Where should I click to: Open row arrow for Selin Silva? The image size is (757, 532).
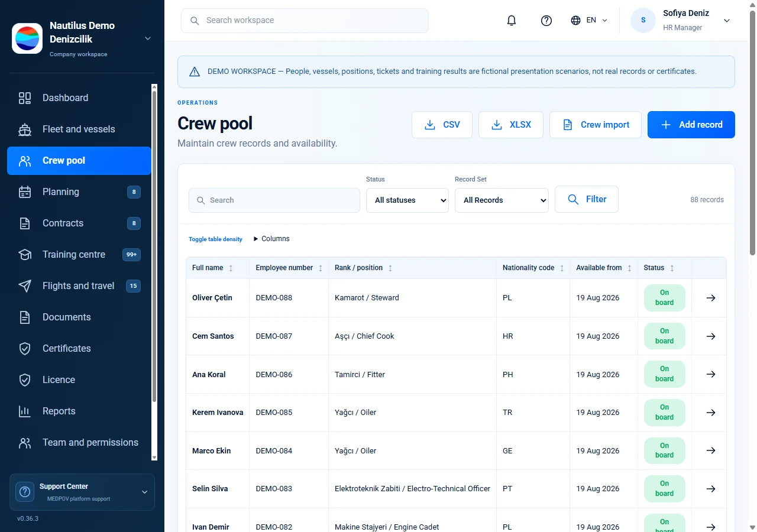coord(711,489)
